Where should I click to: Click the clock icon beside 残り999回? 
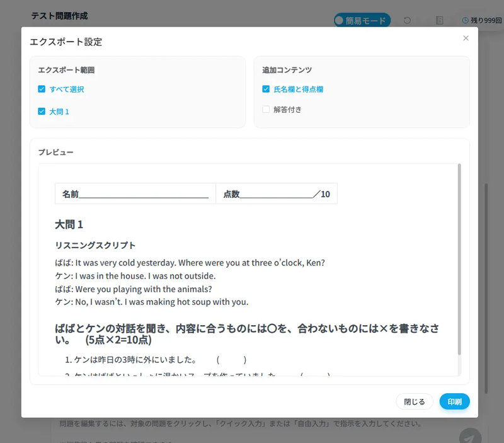(x=465, y=20)
